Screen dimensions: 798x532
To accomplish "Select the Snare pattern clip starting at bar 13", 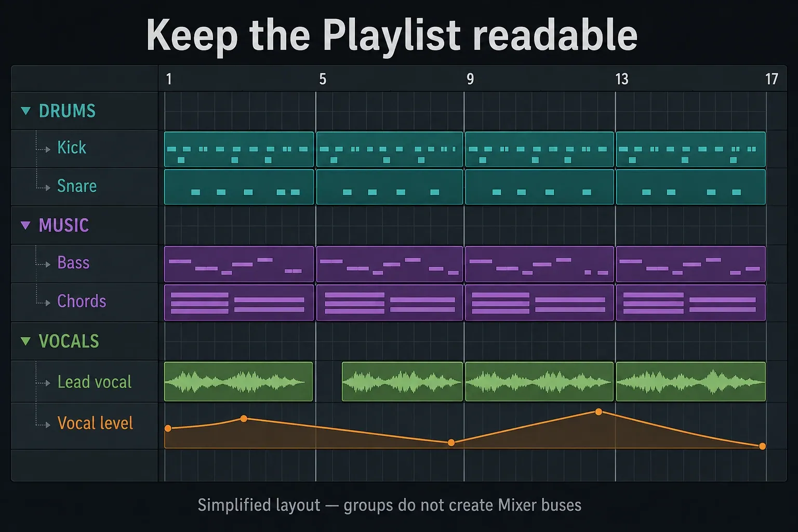I will (691, 187).
